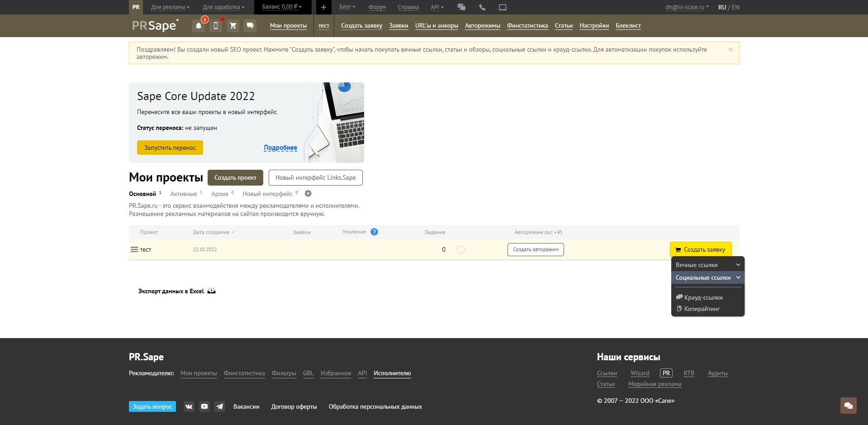Image resolution: width=868 pixels, height=425 pixels.
Task: Open Статьи in header navigation
Action: [564, 26]
